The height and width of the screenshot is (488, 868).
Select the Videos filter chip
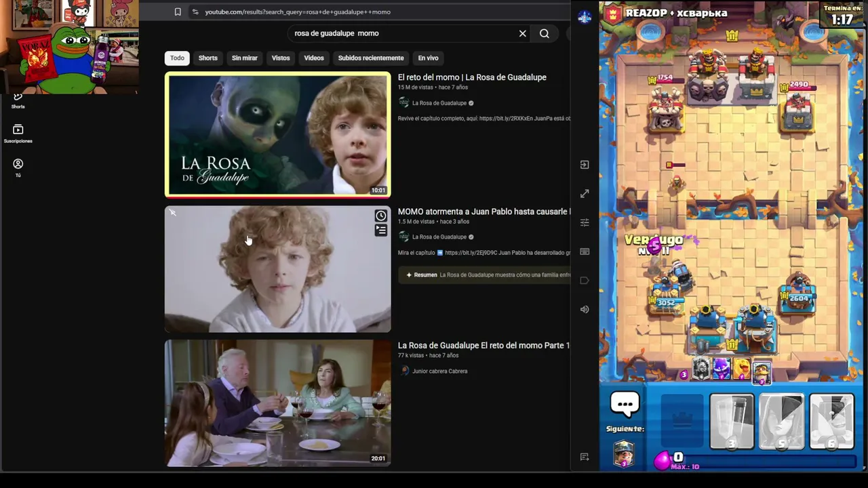click(314, 58)
